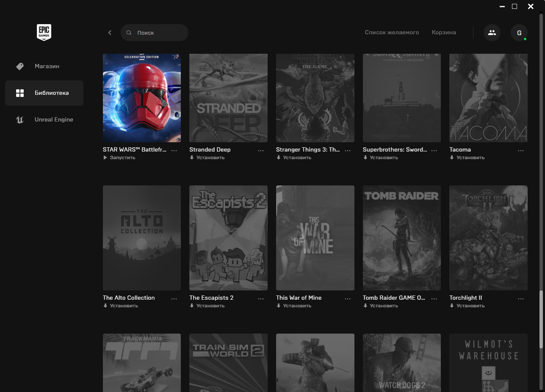Open the three-dots menu for Tomb Raider

(x=434, y=298)
